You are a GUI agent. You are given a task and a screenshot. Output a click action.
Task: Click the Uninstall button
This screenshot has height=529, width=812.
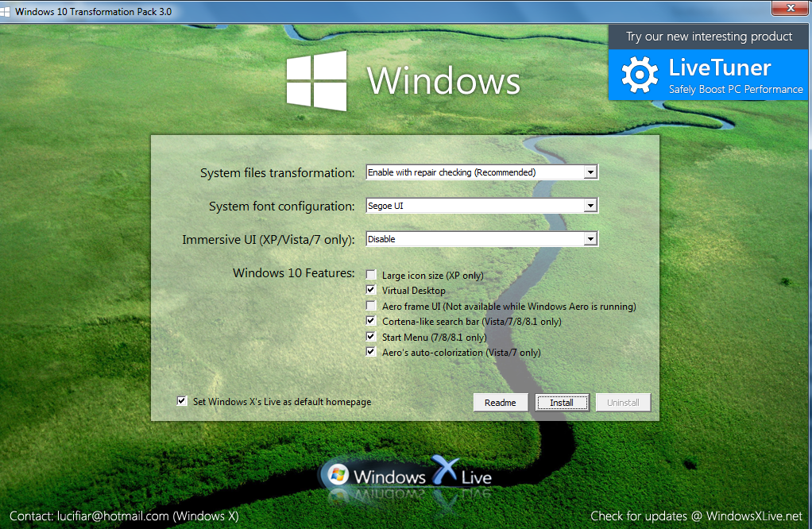623,402
